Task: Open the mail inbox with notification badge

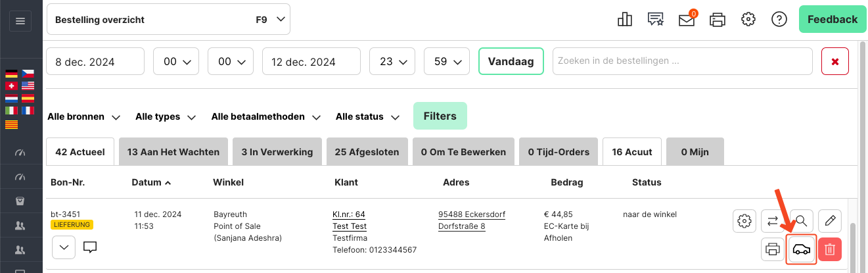Action: click(x=687, y=20)
